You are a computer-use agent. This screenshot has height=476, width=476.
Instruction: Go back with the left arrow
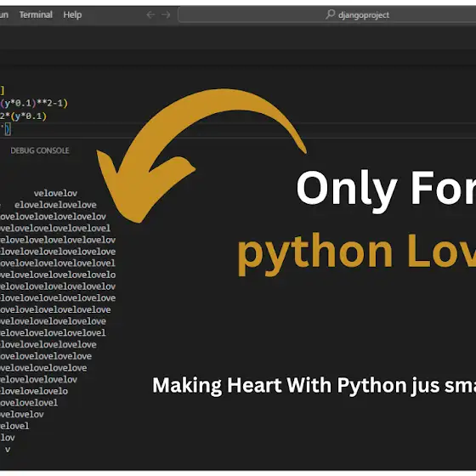(150, 14)
